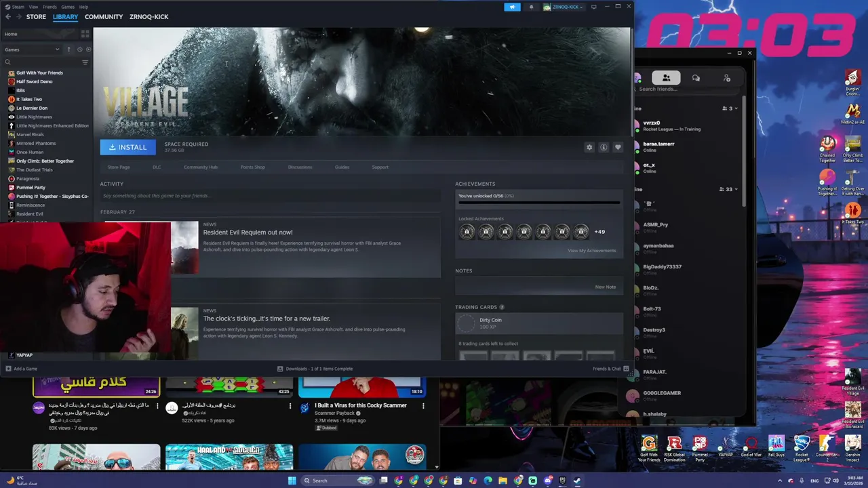The image size is (868, 488).
Task: Show game info icon beside gear
Action: coord(604,147)
